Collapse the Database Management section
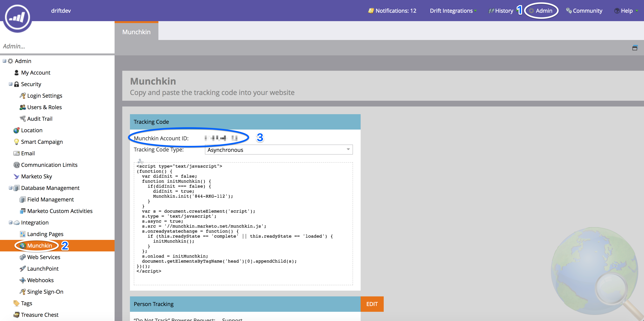644x321 pixels. coord(11,188)
